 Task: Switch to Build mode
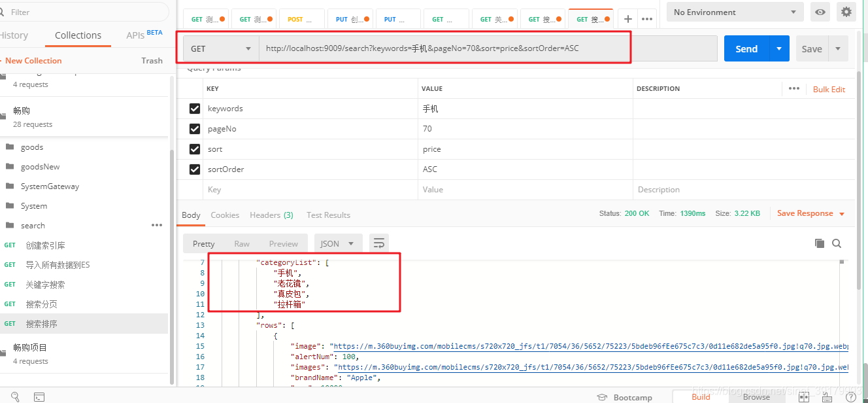coord(701,397)
